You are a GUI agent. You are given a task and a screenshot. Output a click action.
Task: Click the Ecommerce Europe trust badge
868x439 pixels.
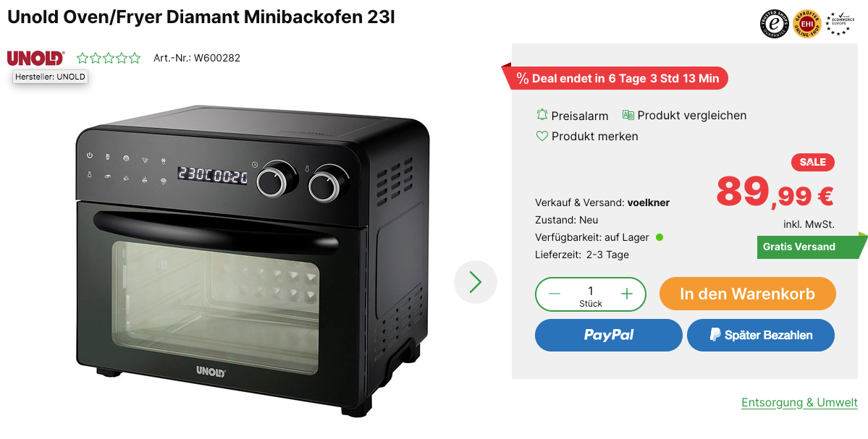[x=840, y=25]
